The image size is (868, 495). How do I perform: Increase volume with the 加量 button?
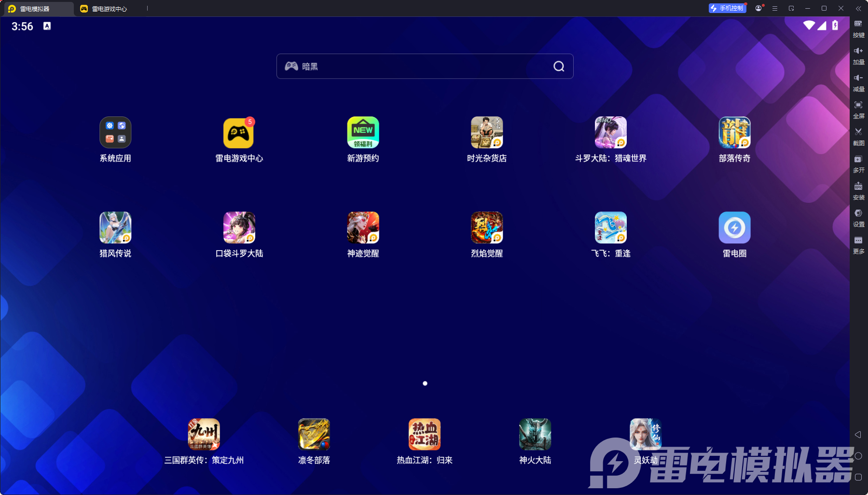[858, 56]
